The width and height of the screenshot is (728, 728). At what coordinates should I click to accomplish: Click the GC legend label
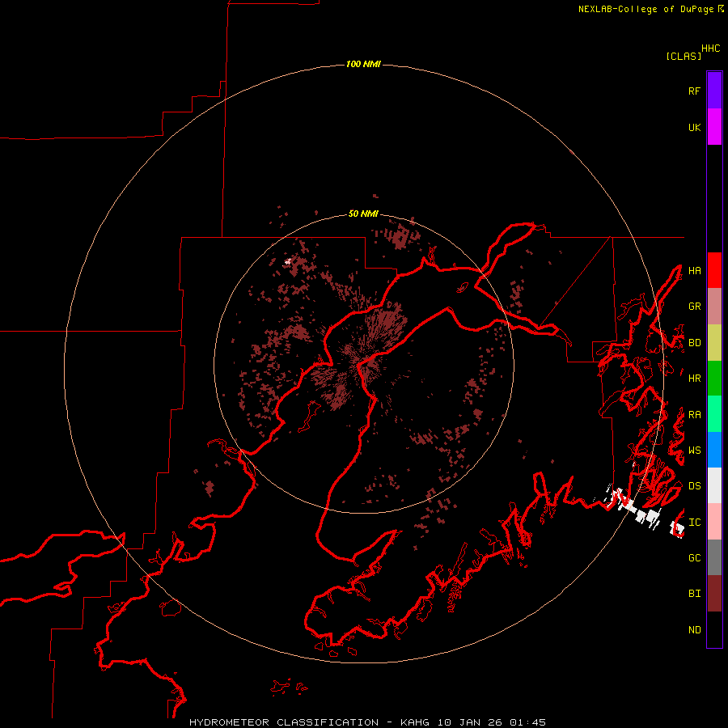pyautogui.click(x=694, y=558)
